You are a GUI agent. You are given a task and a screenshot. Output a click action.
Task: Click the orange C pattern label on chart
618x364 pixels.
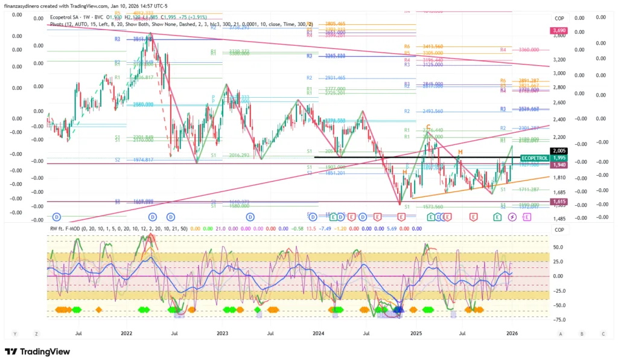pyautogui.click(x=428, y=127)
